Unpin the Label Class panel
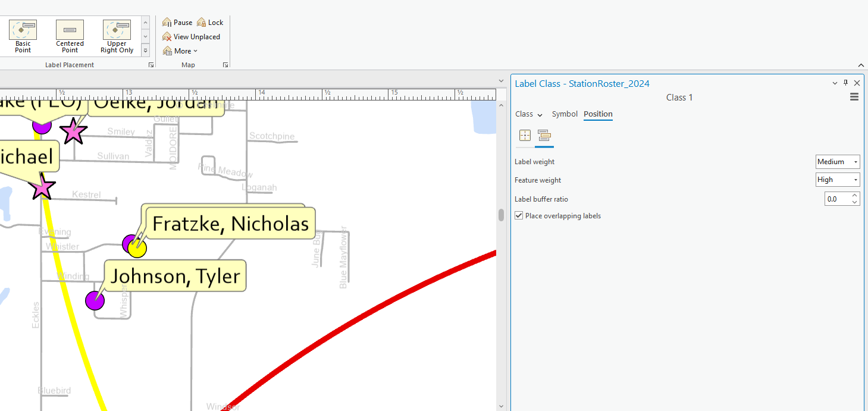Image resolution: width=868 pixels, height=411 pixels. click(845, 83)
